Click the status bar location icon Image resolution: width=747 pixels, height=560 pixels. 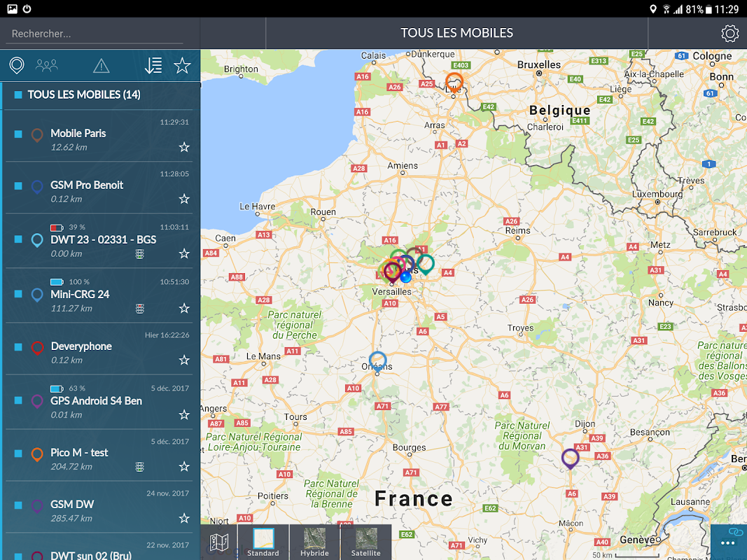click(653, 9)
